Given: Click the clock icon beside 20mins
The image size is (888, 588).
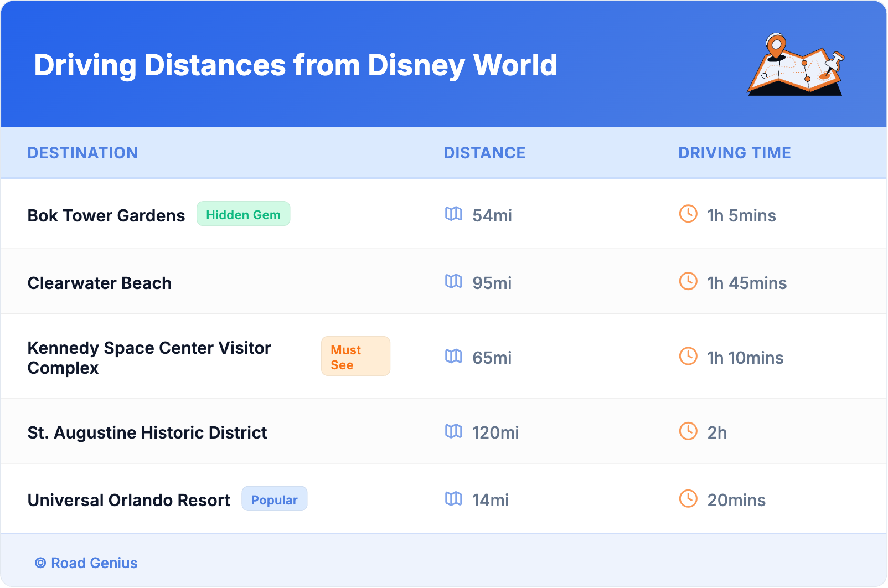Looking at the screenshot, I should tap(688, 499).
